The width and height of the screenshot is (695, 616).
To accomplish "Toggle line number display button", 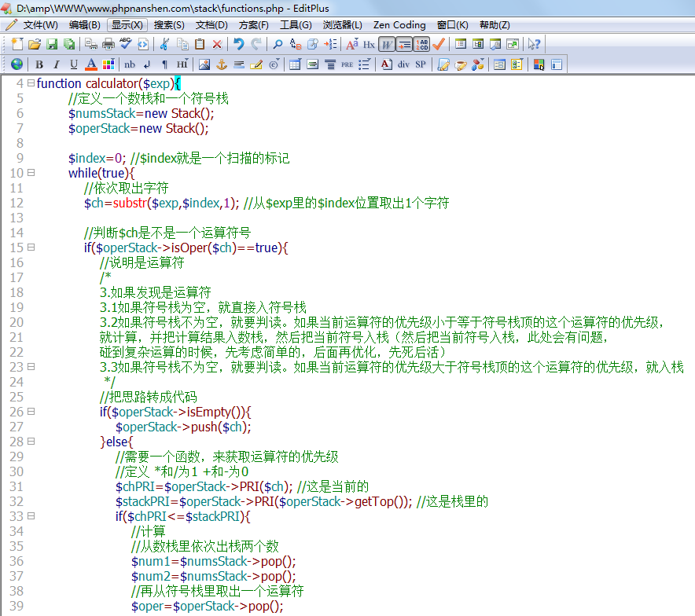I will [421, 44].
